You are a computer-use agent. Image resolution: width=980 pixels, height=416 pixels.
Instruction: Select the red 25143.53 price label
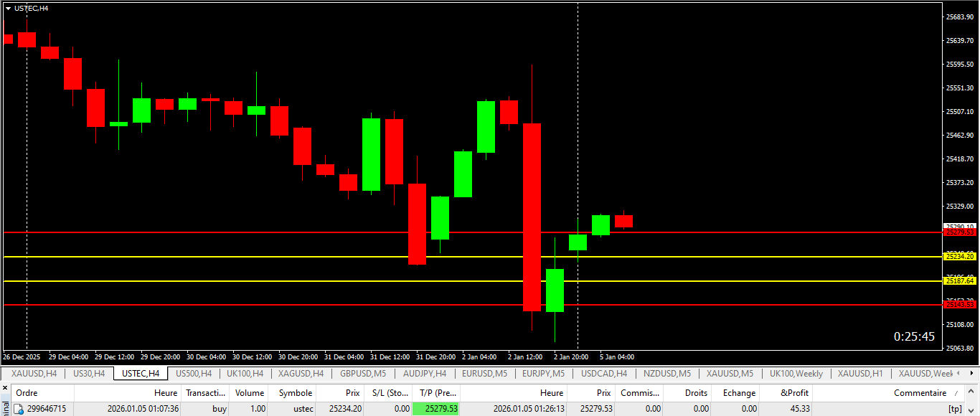(960, 305)
